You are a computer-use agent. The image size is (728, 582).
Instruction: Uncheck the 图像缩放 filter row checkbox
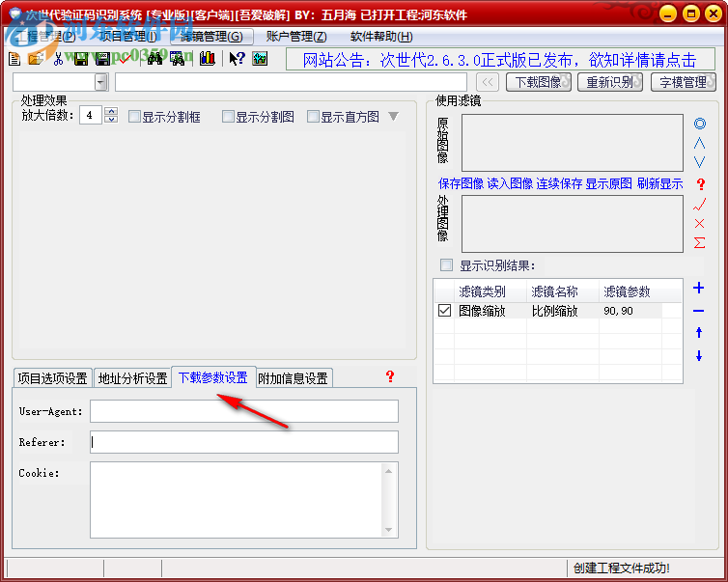pyautogui.click(x=444, y=311)
